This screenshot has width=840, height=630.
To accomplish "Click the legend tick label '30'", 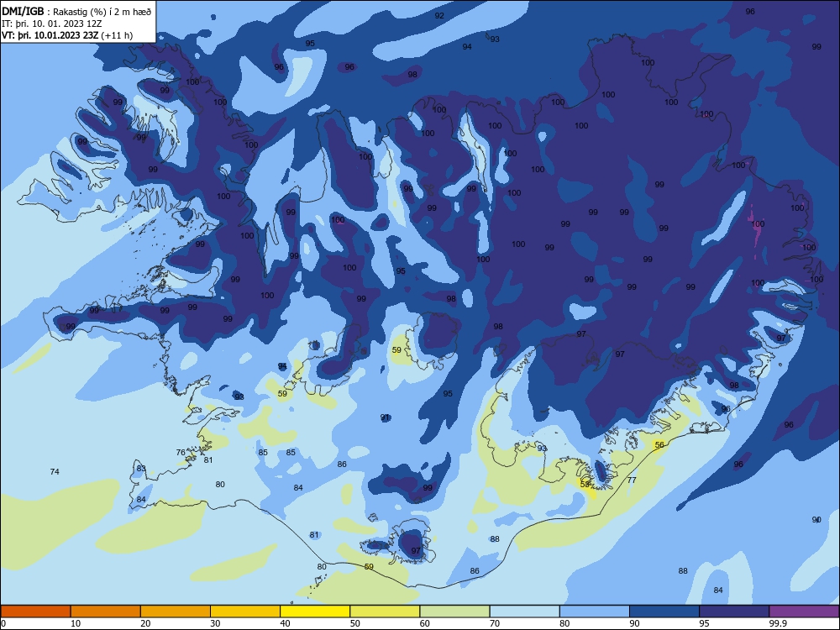I will click(x=215, y=623).
